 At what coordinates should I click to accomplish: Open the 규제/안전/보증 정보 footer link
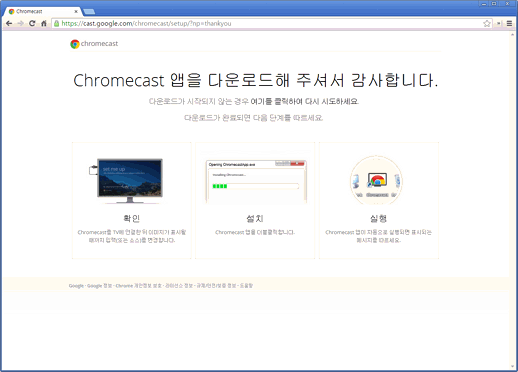(x=216, y=286)
